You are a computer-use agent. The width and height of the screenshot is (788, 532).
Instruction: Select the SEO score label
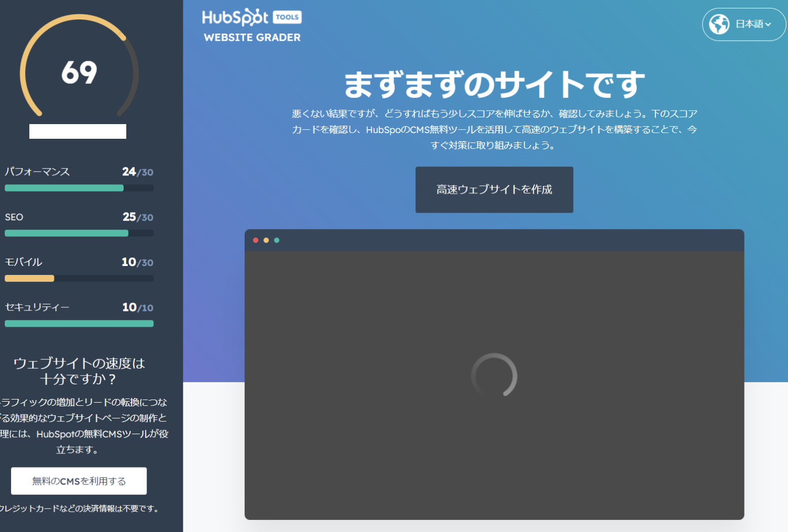coord(14,217)
